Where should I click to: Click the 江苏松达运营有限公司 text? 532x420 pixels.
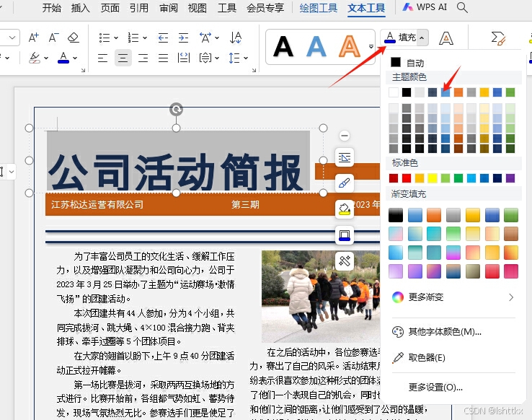[x=97, y=204]
